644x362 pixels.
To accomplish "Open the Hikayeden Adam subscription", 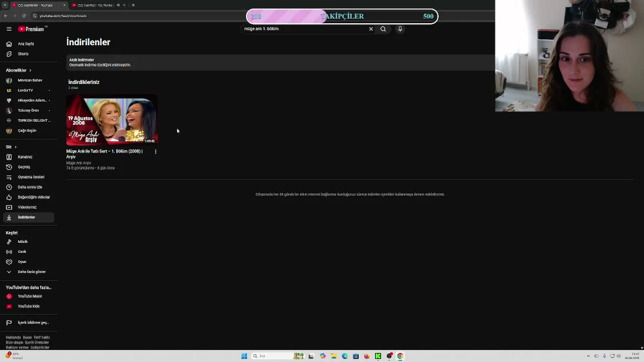I will [x=29, y=101].
